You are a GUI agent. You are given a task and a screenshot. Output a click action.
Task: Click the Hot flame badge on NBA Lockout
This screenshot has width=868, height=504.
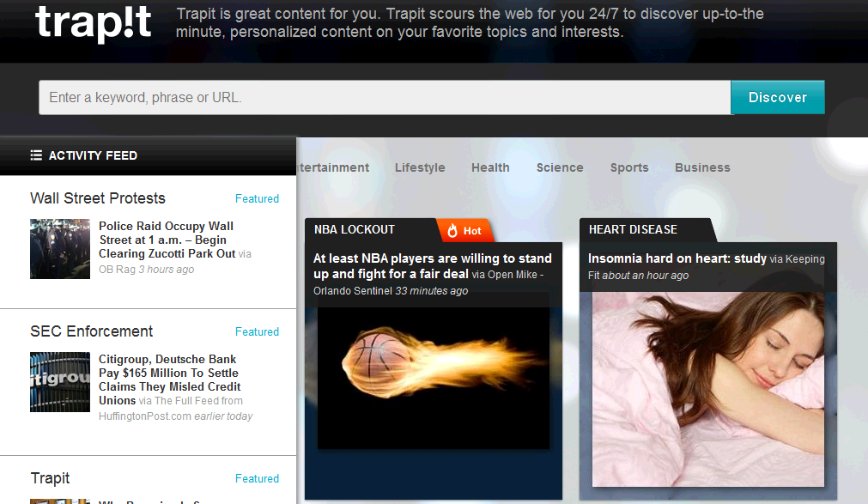464,230
